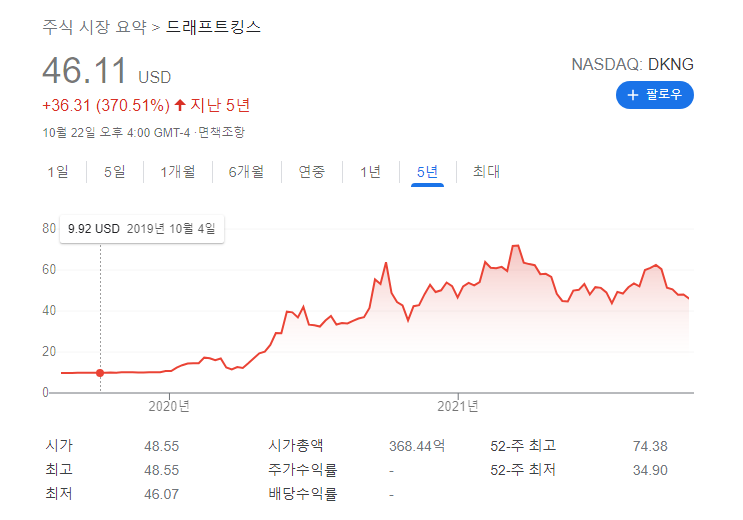The height and width of the screenshot is (520, 743).
Task: Click the 지난 5년 period text
Action: (220, 105)
